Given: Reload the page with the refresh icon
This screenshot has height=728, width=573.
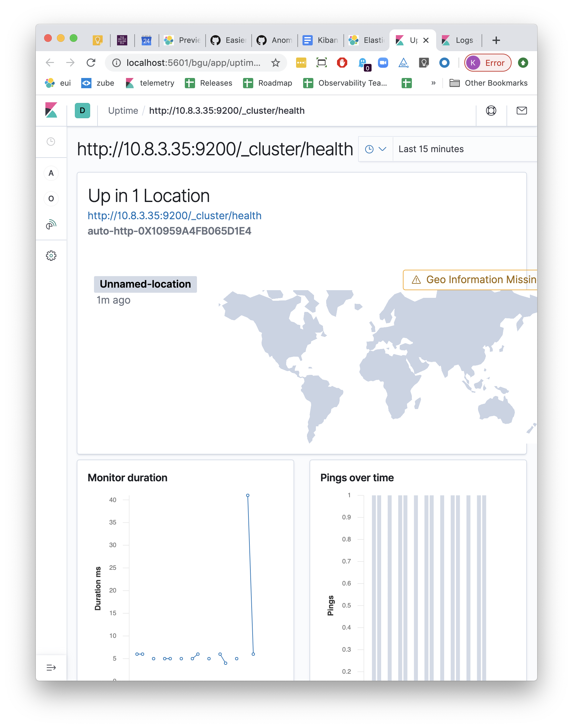Looking at the screenshot, I should [91, 63].
